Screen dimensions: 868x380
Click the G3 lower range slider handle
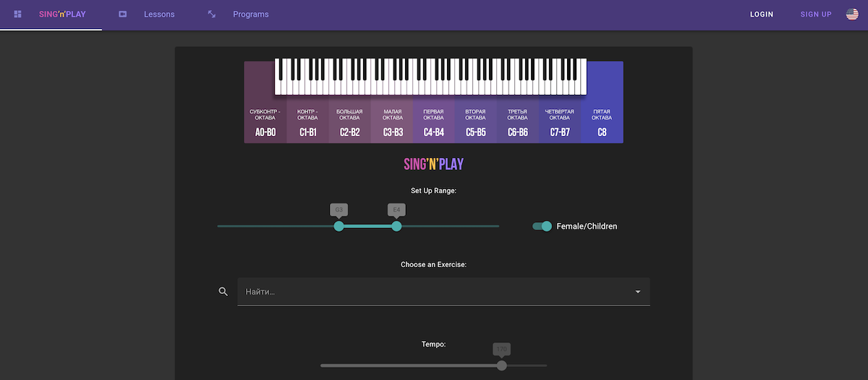click(339, 227)
